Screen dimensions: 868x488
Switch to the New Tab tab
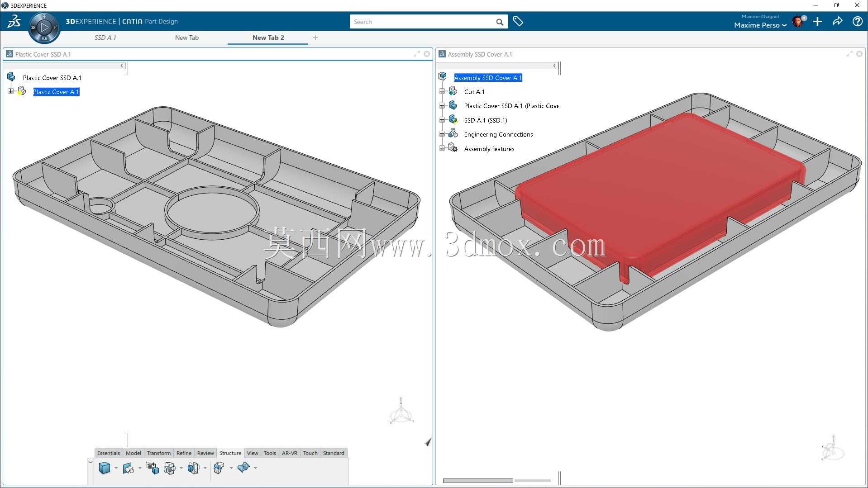click(x=187, y=38)
